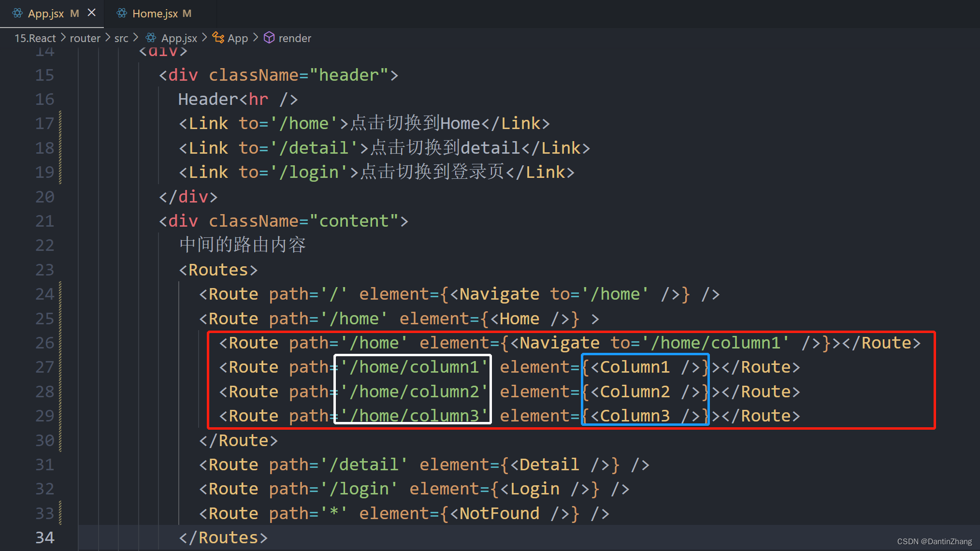
Task: Click the <Detail /> element on line 31
Action: (x=560, y=464)
